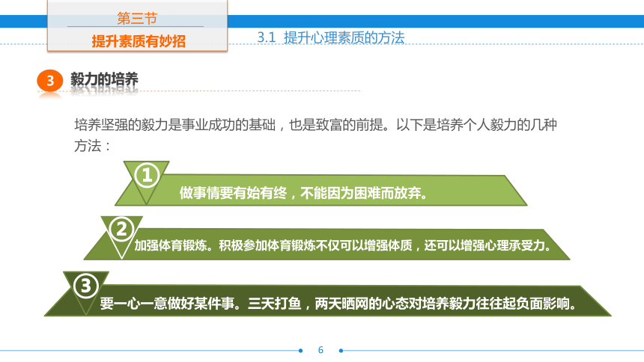Image resolution: width=644 pixels, height=362 pixels.
Task: Click the 毅力的培养 heading
Action: click(104, 79)
